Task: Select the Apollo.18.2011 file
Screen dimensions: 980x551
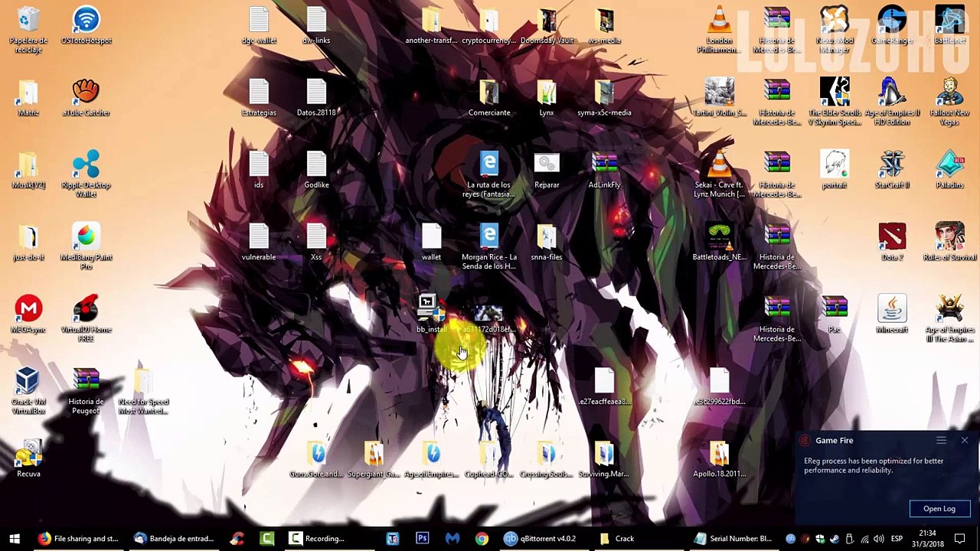Action: click(x=719, y=459)
